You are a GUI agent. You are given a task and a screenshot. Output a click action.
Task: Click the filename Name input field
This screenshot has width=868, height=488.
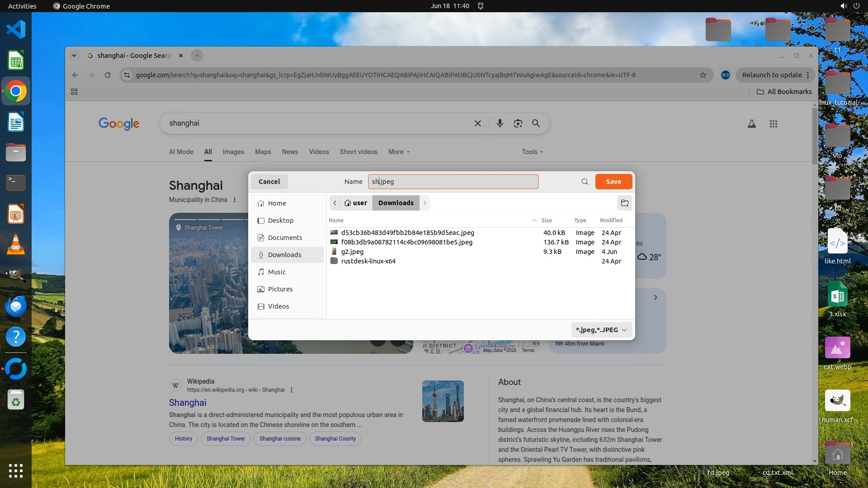coord(453,182)
